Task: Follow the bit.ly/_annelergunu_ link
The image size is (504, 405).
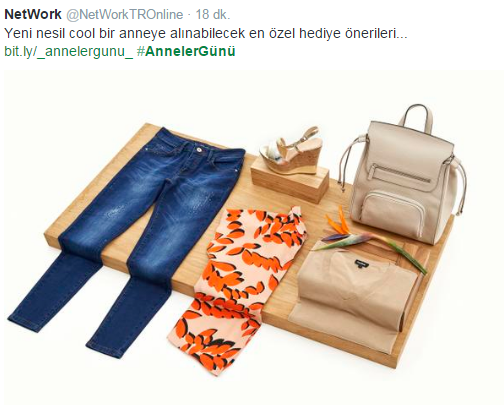Action: [x=69, y=51]
